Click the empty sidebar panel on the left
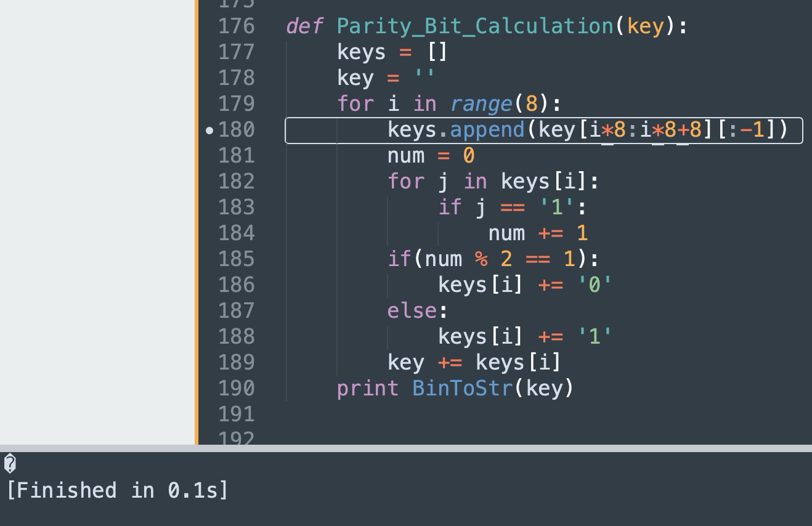Image resolution: width=812 pixels, height=526 pixels. pos(97,222)
